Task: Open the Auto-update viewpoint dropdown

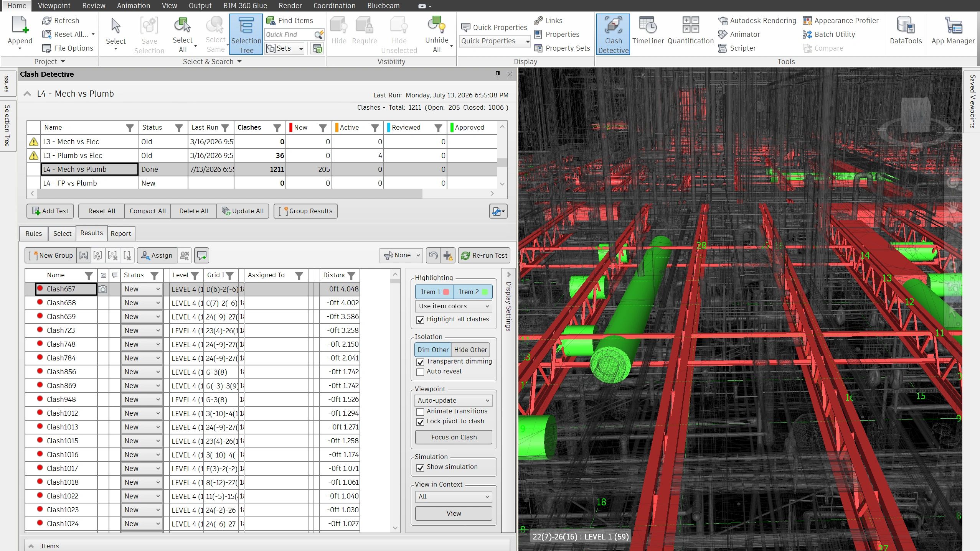Action: 454,400
